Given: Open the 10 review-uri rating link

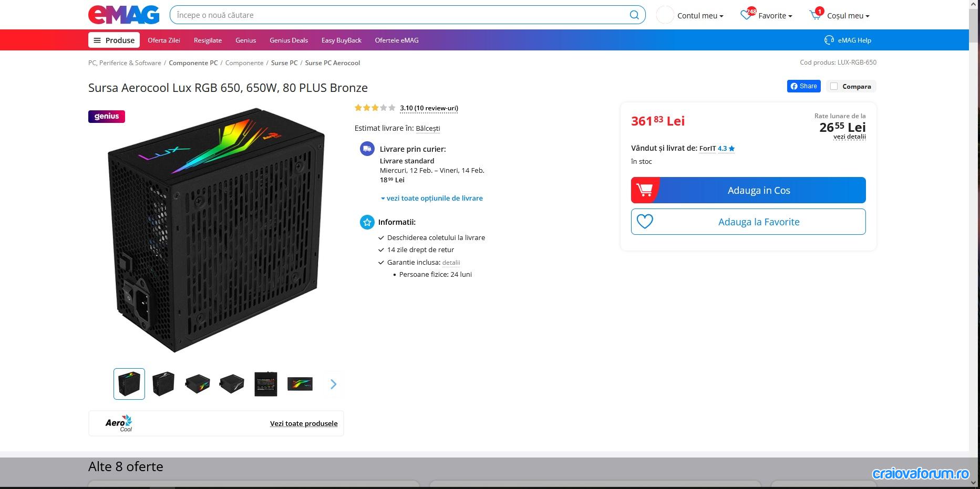Looking at the screenshot, I should pyautogui.click(x=429, y=108).
